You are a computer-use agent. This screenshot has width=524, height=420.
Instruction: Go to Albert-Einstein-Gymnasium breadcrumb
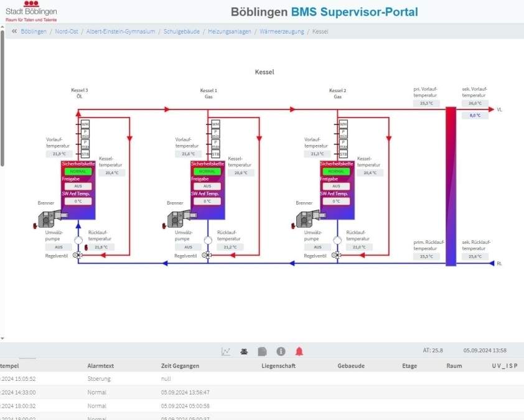coord(121,31)
